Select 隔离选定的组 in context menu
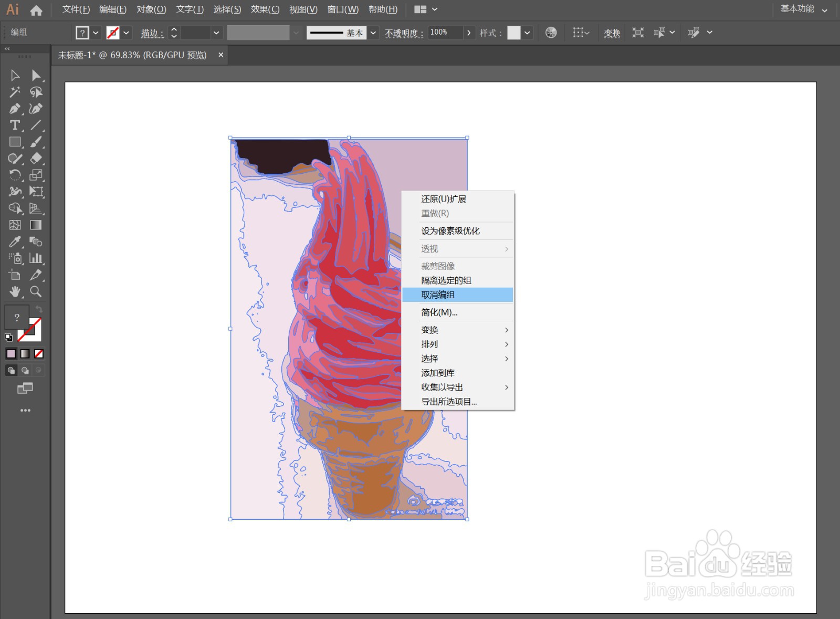Screen dimensions: 840x619 click(458, 280)
